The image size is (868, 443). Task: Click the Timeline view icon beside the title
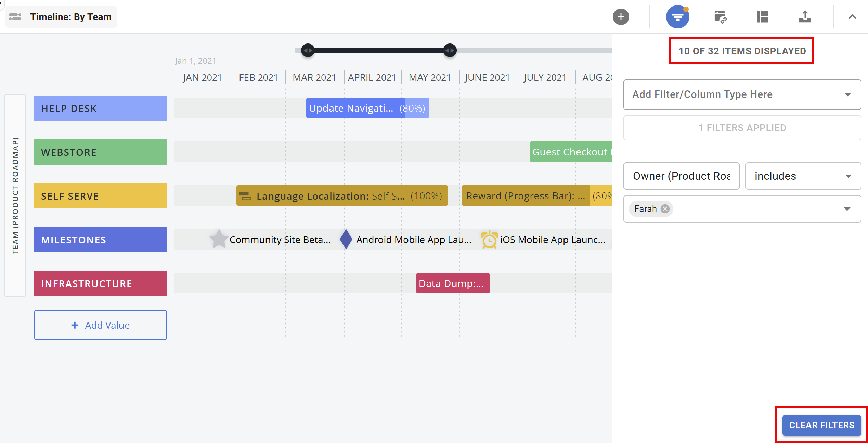click(15, 16)
